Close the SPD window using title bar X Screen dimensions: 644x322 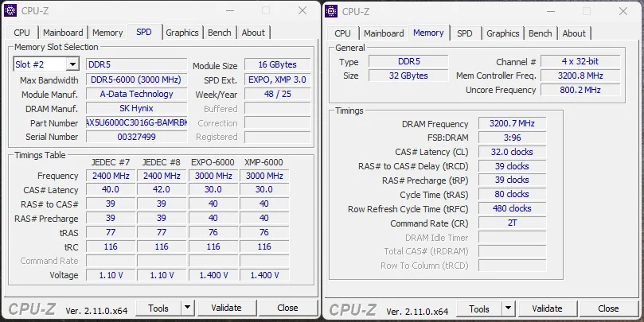click(x=302, y=11)
